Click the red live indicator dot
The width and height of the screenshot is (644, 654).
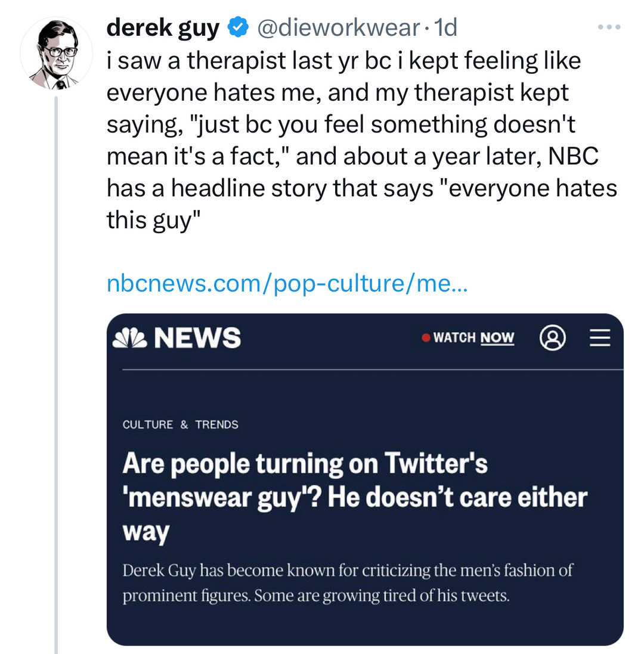click(426, 338)
